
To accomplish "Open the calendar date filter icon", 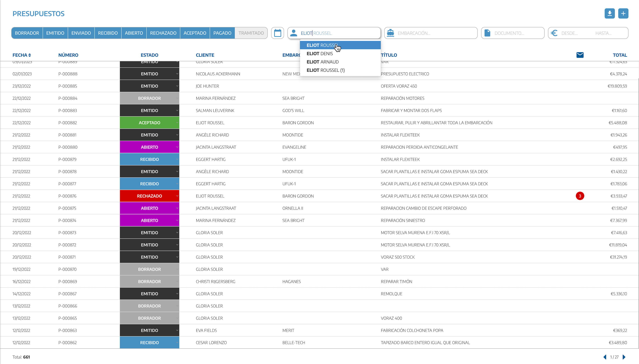I will 277,33.
